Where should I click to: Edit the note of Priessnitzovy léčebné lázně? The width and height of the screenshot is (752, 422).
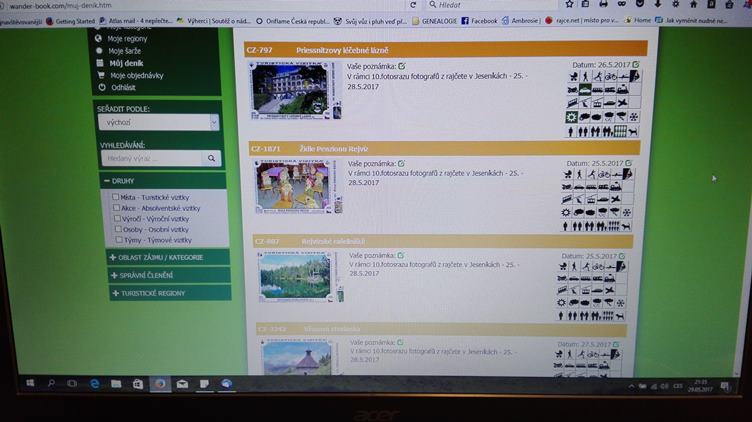[x=402, y=66]
